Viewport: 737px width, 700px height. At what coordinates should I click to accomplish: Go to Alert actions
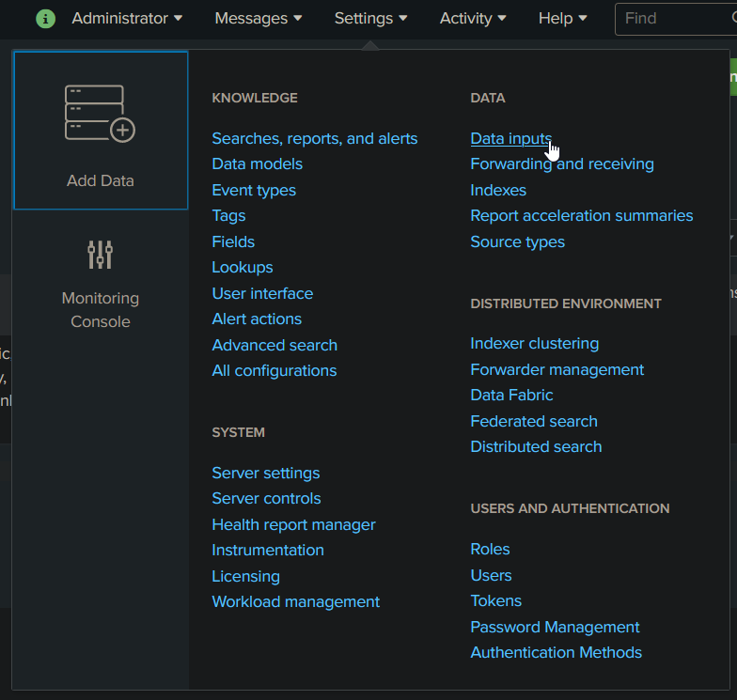[257, 319]
